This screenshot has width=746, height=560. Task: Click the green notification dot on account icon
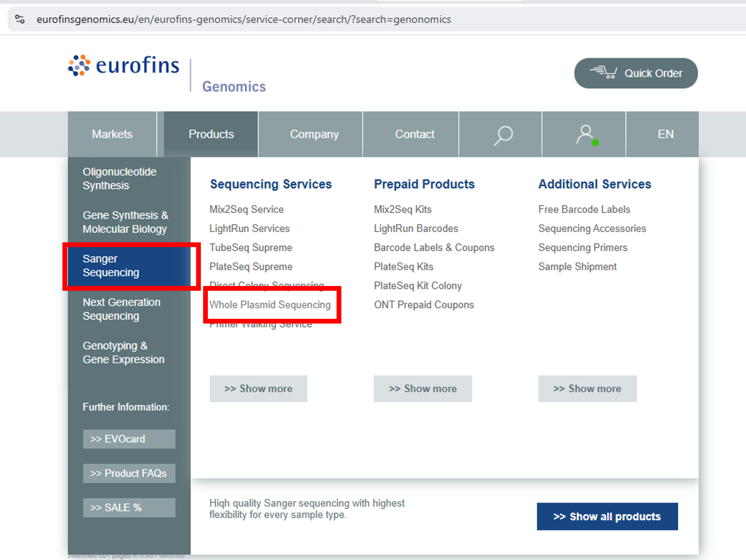click(595, 143)
